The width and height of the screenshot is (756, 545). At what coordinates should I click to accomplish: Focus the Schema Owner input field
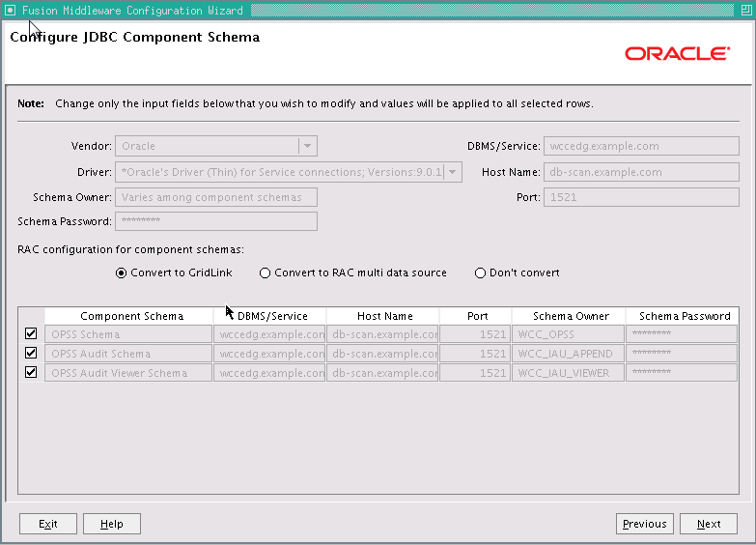(216, 197)
